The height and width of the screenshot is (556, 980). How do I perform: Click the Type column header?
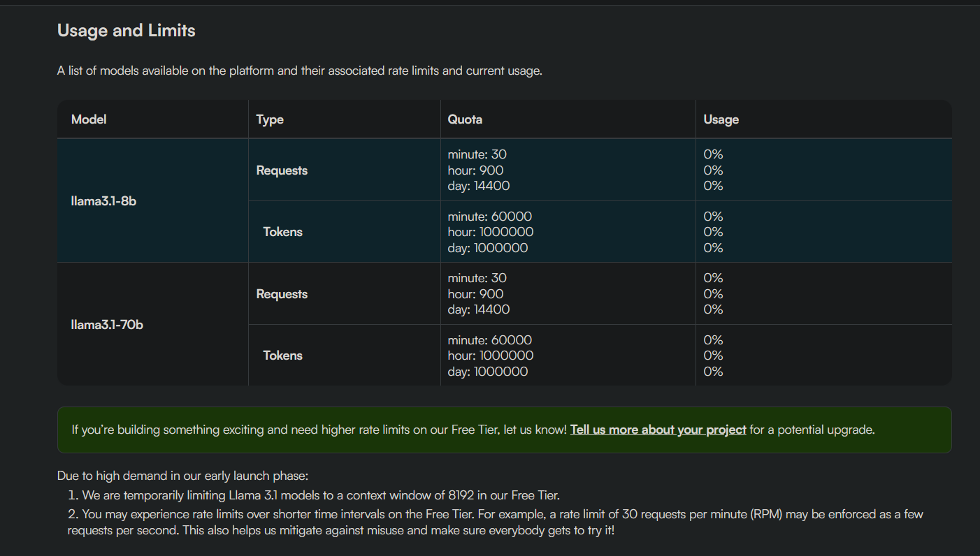click(270, 119)
